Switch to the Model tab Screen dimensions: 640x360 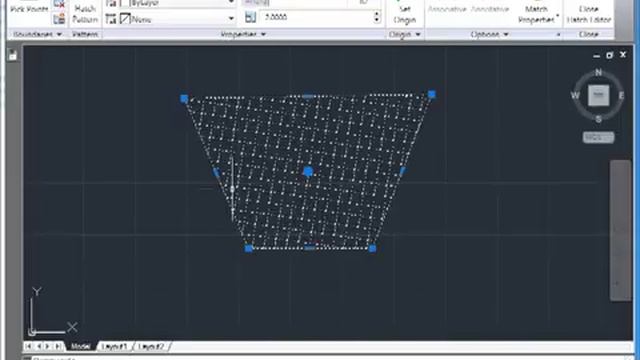click(81, 346)
